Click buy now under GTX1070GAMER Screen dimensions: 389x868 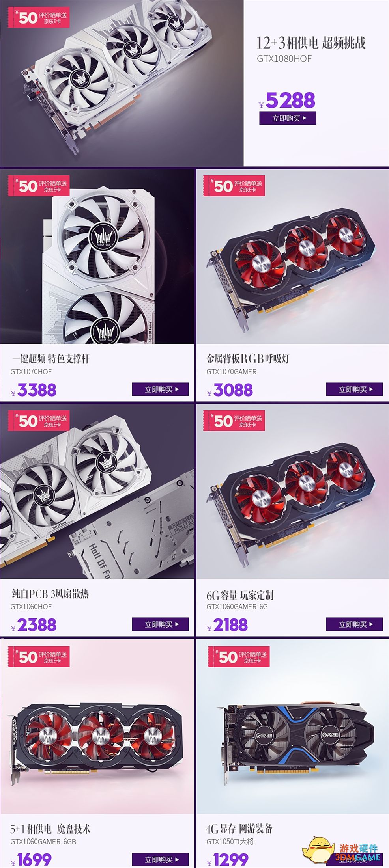click(354, 389)
